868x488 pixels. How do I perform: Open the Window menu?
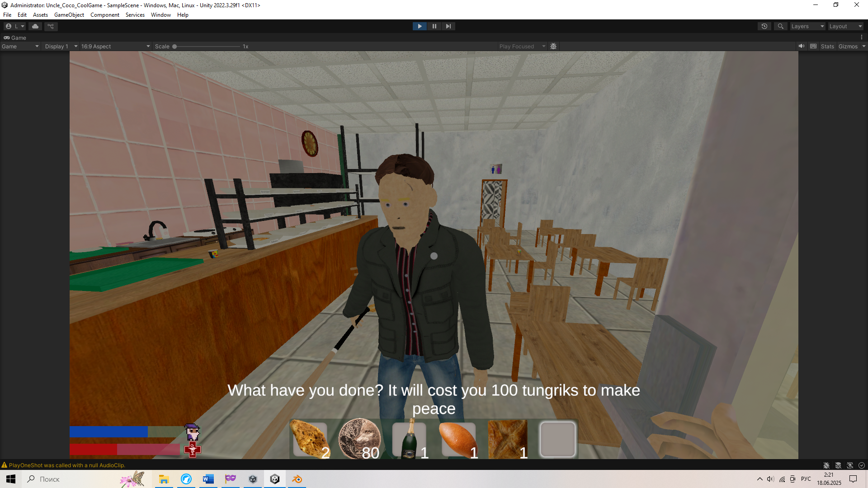pos(160,15)
